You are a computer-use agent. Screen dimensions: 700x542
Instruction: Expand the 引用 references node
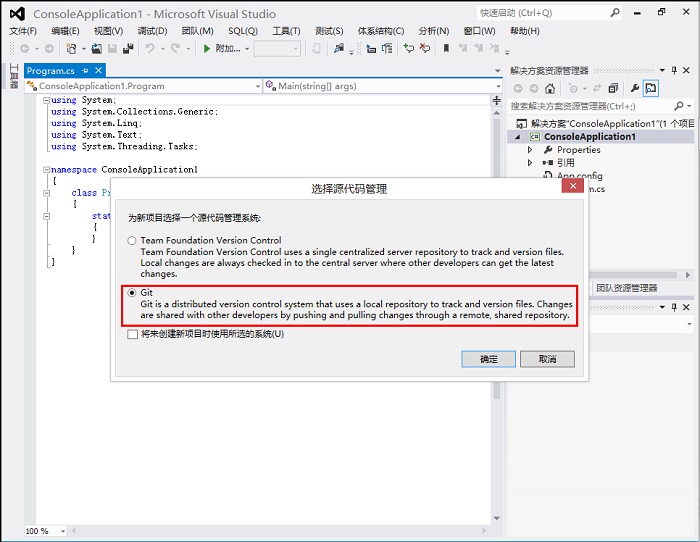(530, 163)
